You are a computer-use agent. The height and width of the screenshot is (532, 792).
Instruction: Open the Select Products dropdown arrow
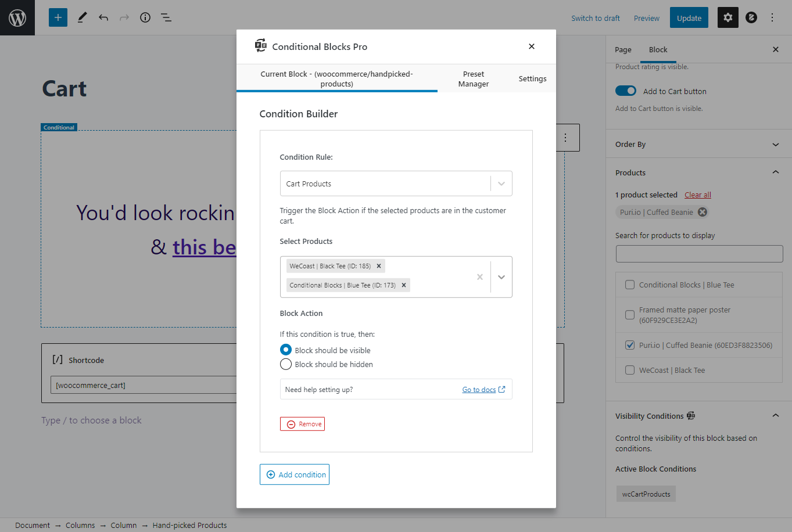pyautogui.click(x=501, y=277)
